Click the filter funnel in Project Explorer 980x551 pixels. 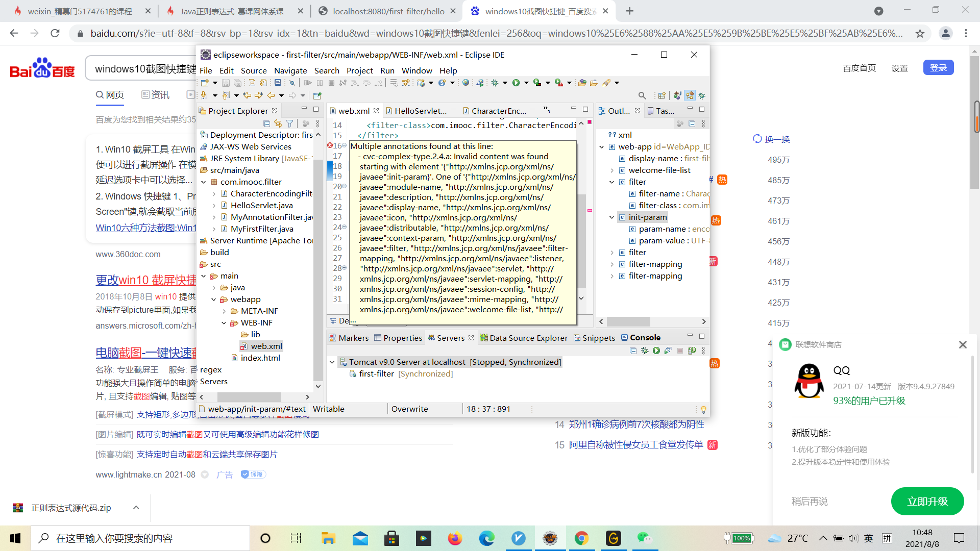click(x=290, y=123)
